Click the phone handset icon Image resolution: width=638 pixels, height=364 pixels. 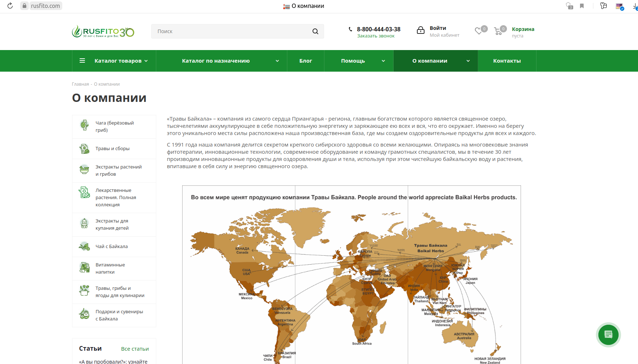click(x=350, y=29)
